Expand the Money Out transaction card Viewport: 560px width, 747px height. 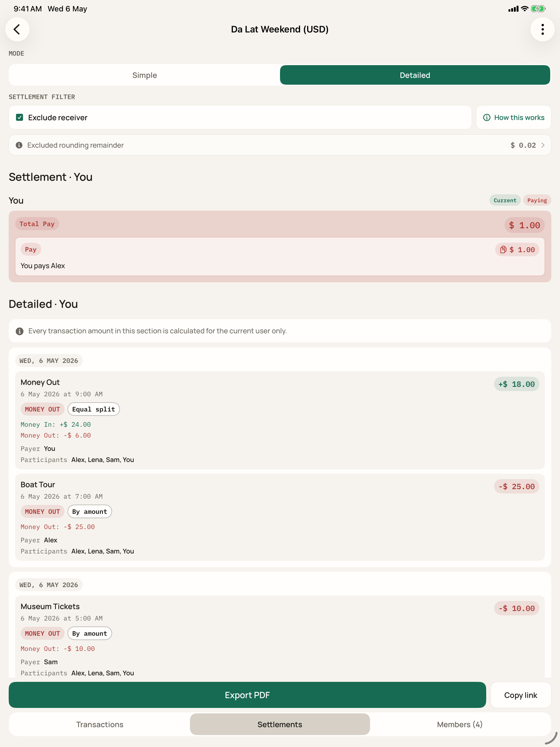(280, 420)
